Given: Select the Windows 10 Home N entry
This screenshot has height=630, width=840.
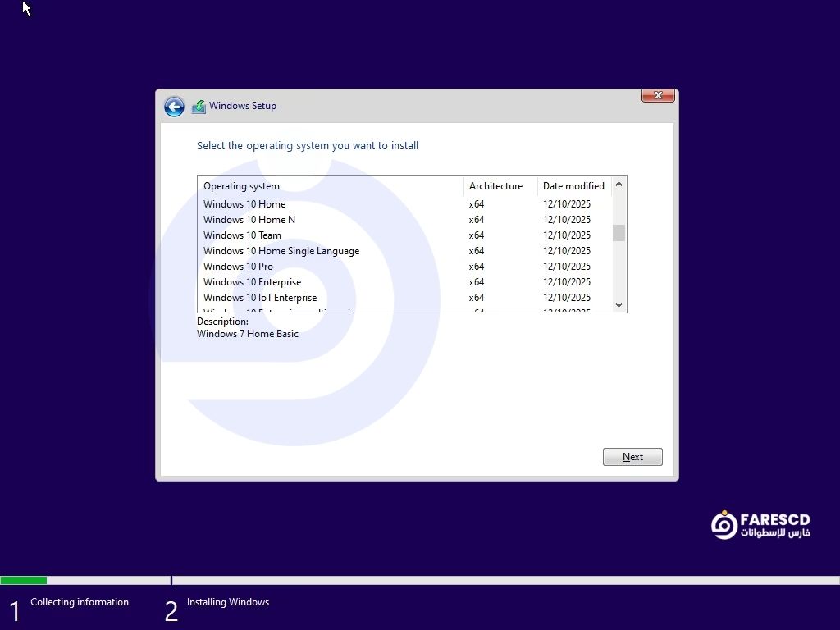Looking at the screenshot, I should [249, 220].
